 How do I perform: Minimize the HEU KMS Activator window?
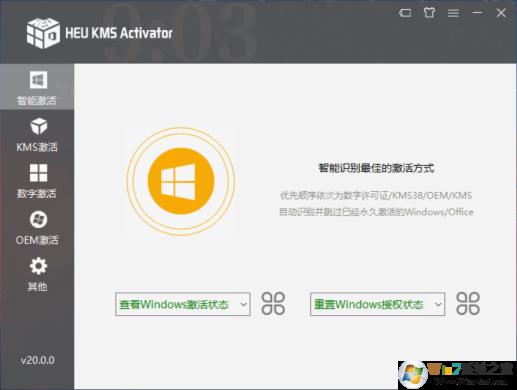477,13
